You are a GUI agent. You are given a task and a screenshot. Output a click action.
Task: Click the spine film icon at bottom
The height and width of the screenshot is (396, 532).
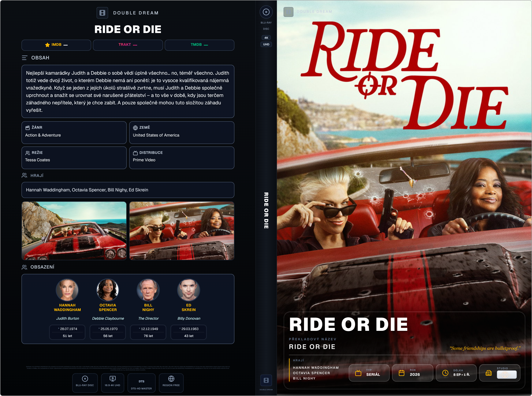click(x=266, y=380)
